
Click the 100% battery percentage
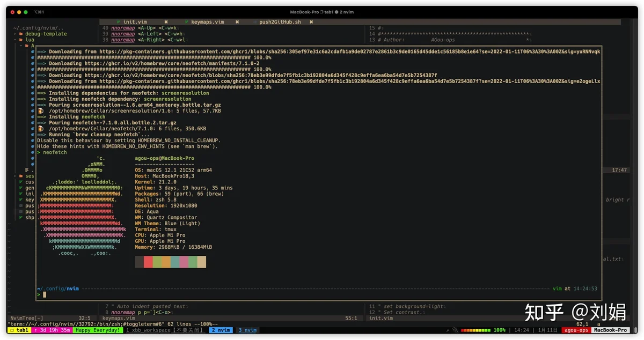[x=500, y=330]
